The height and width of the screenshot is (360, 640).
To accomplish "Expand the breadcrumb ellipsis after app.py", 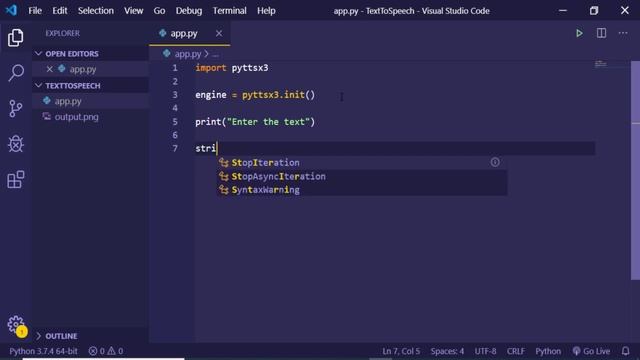I will (216, 54).
